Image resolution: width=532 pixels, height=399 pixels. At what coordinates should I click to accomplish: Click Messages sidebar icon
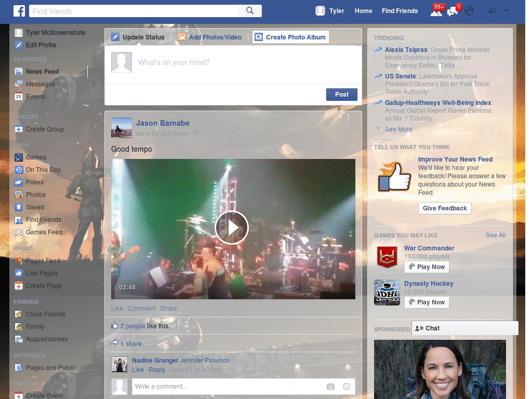[19, 84]
